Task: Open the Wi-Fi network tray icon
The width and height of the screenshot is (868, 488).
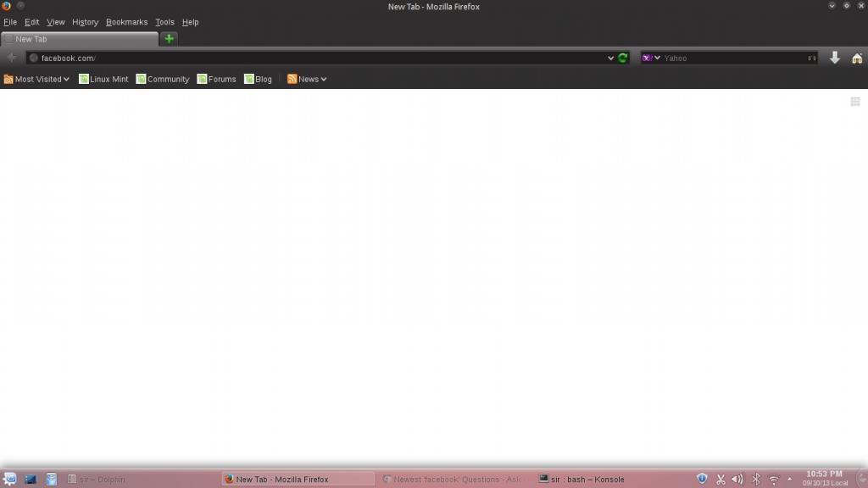Action: coord(774,480)
